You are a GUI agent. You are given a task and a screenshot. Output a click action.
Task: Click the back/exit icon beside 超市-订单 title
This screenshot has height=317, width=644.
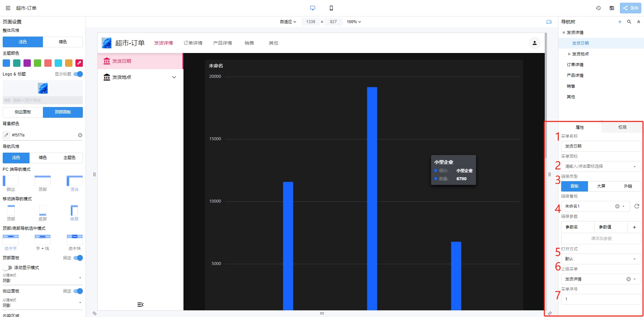(x=8, y=8)
